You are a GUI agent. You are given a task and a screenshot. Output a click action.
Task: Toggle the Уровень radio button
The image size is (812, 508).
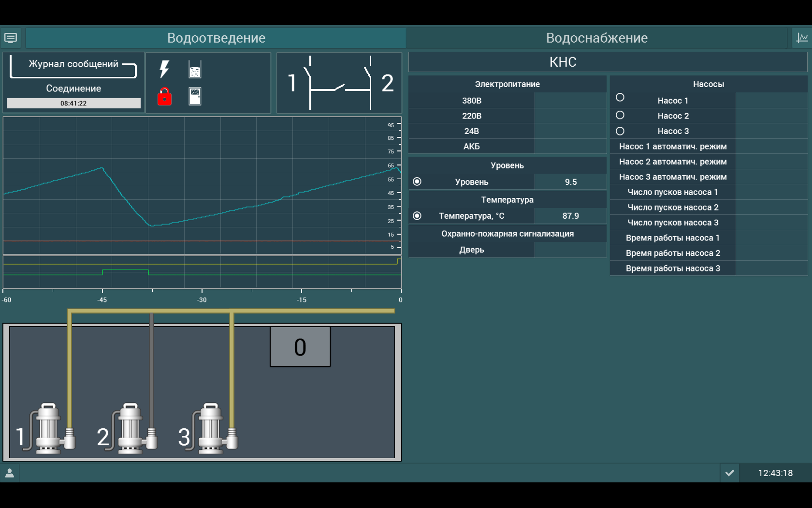coord(417,181)
